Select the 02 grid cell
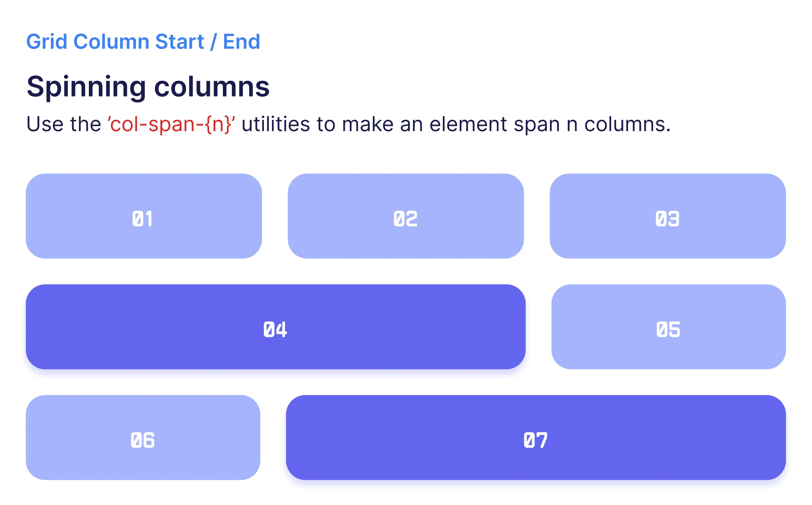Image resolution: width=812 pixels, height=505 pixels. tap(406, 216)
